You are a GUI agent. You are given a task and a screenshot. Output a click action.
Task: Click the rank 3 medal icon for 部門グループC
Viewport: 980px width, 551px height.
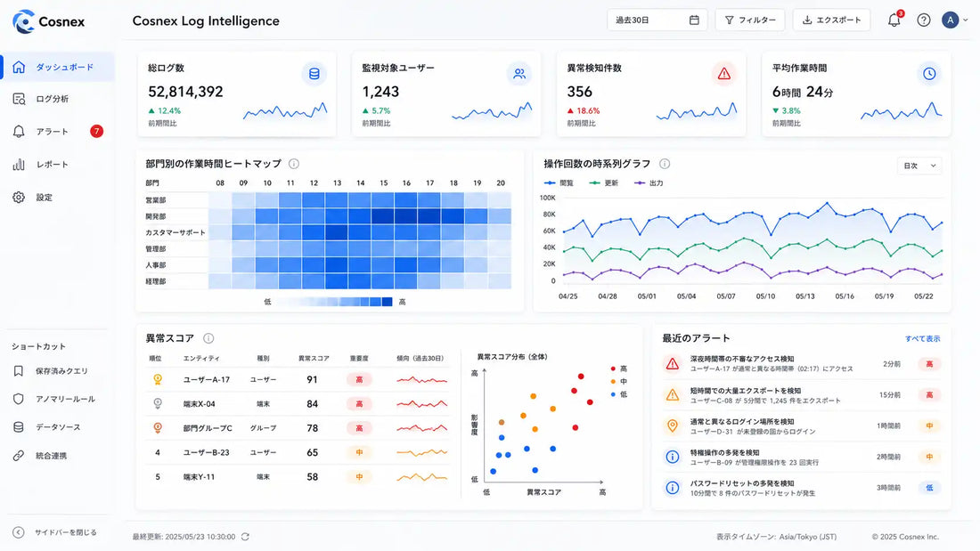point(158,428)
